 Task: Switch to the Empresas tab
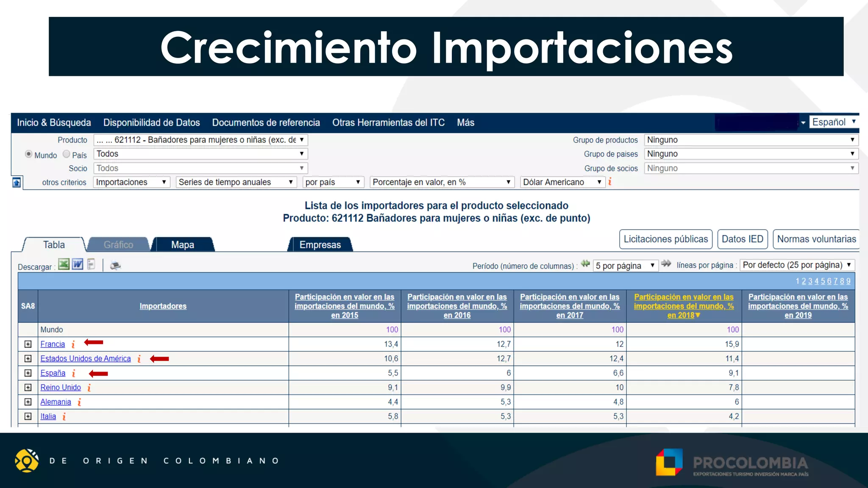tap(320, 244)
